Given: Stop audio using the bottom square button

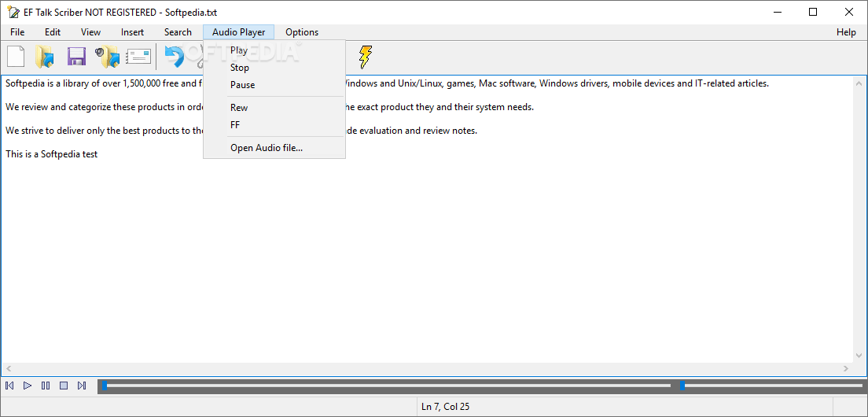Looking at the screenshot, I should click(x=64, y=386).
